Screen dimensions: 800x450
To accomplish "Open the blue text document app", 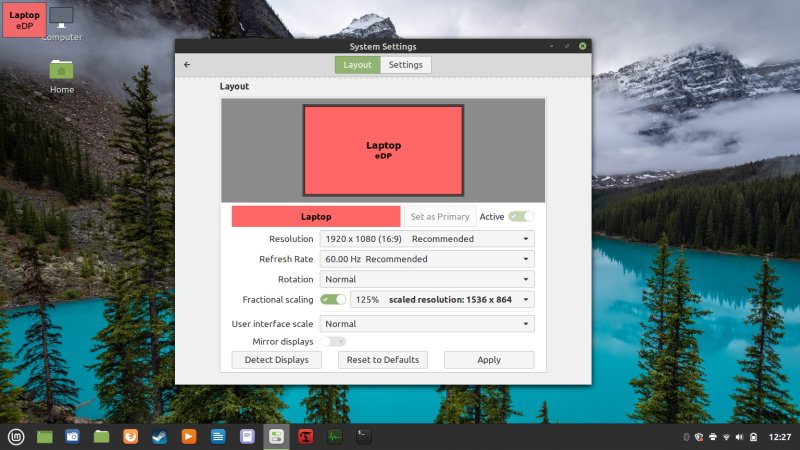I will [x=218, y=437].
